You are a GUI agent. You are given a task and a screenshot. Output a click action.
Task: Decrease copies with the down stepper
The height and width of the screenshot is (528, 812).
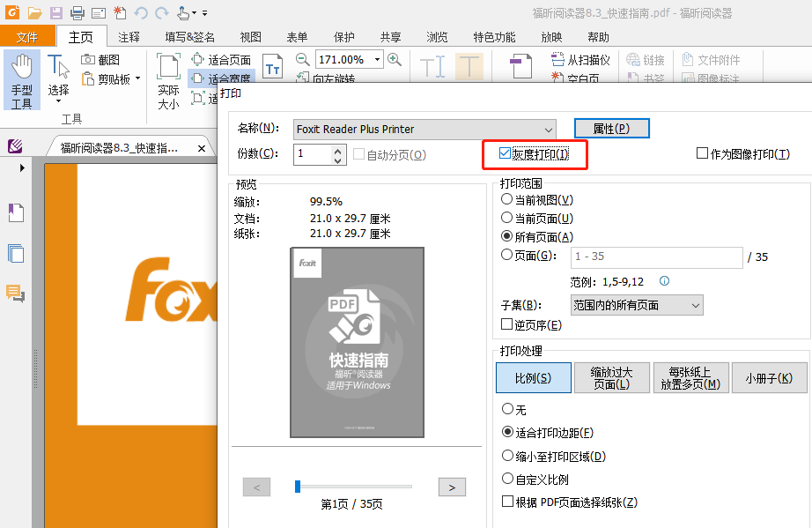point(337,160)
